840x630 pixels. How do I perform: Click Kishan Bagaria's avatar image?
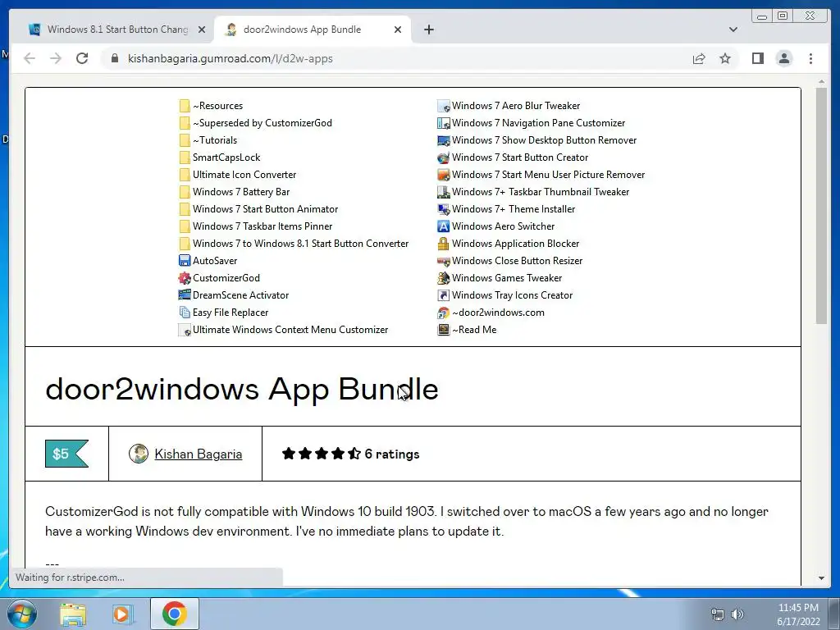[138, 454]
